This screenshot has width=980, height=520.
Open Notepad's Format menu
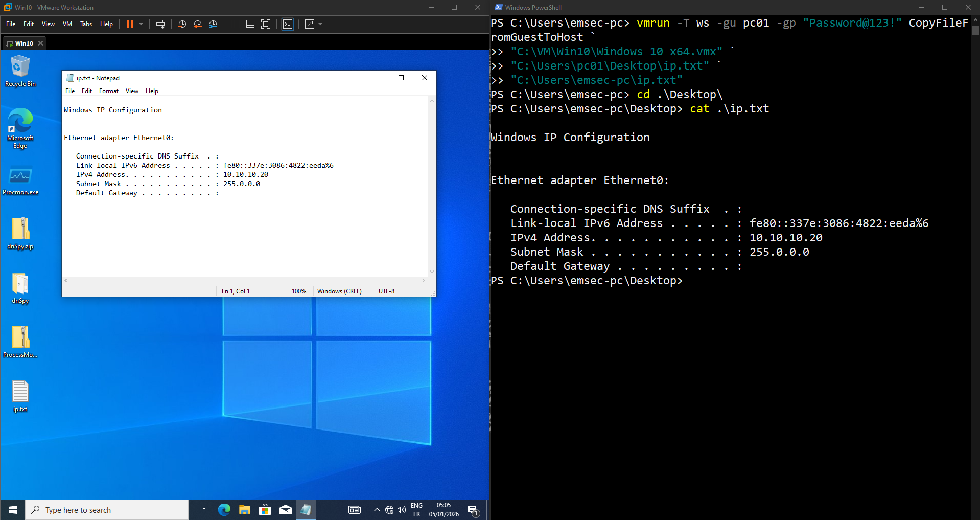pyautogui.click(x=108, y=91)
